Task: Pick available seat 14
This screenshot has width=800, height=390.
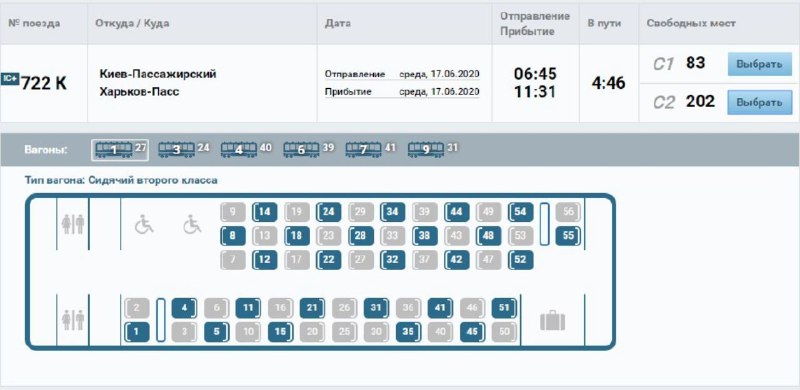Action: point(265,212)
